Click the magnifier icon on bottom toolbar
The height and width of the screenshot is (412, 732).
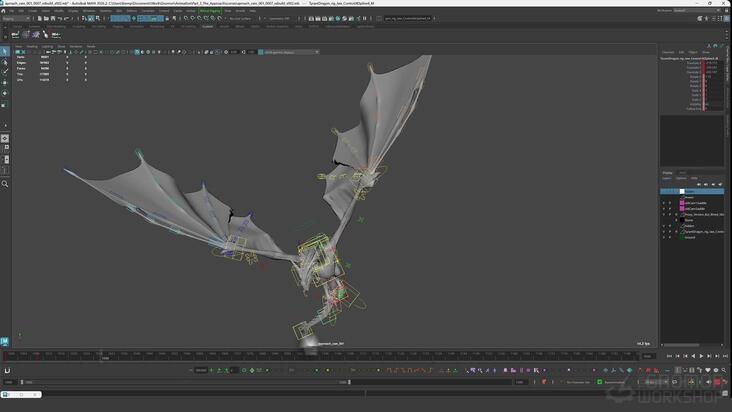pyautogui.click(x=724, y=370)
